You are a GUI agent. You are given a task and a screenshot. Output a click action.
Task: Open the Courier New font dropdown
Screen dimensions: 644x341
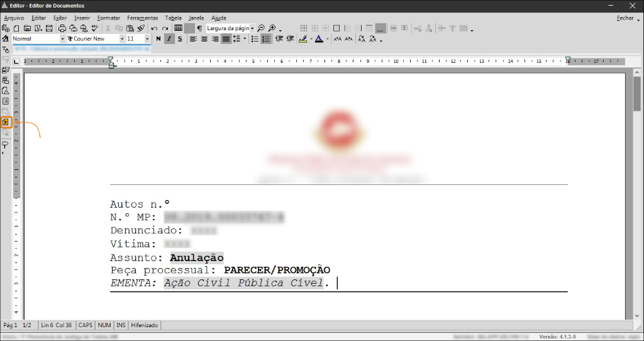click(122, 38)
